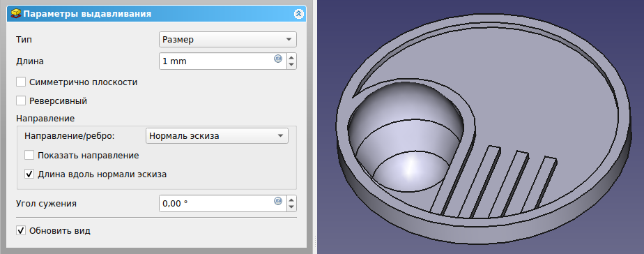Decrease Длина value with down arrow

tap(291, 65)
